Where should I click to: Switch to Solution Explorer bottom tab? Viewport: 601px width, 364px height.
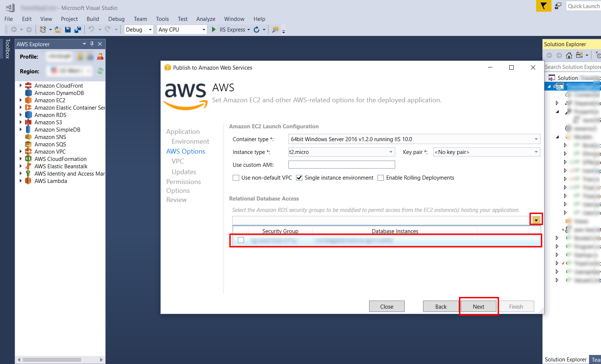click(565, 360)
